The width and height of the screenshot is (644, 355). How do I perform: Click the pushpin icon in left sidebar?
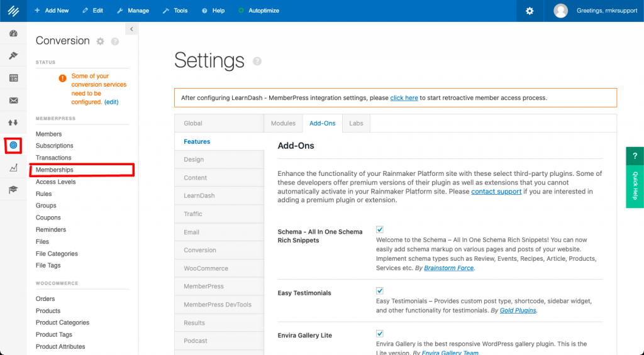pos(13,56)
